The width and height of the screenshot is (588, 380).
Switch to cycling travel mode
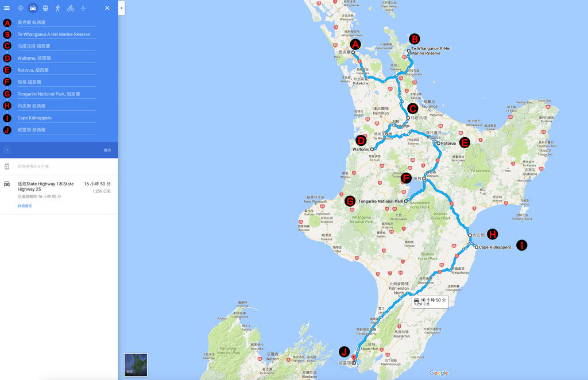tap(71, 8)
